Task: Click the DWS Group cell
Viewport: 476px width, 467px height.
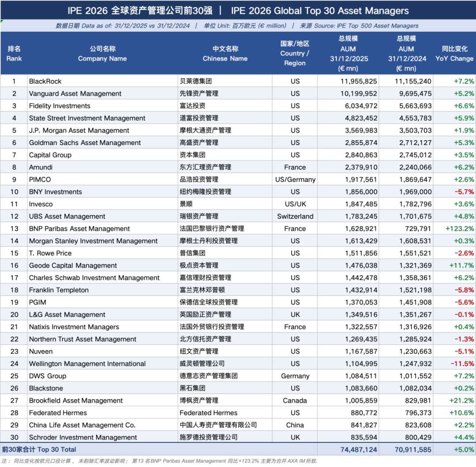Action: [103, 376]
